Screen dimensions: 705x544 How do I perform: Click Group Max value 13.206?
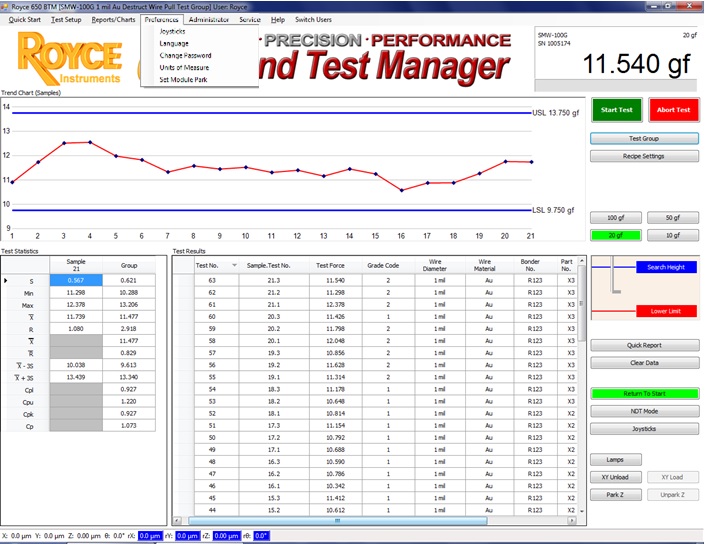[x=129, y=304]
